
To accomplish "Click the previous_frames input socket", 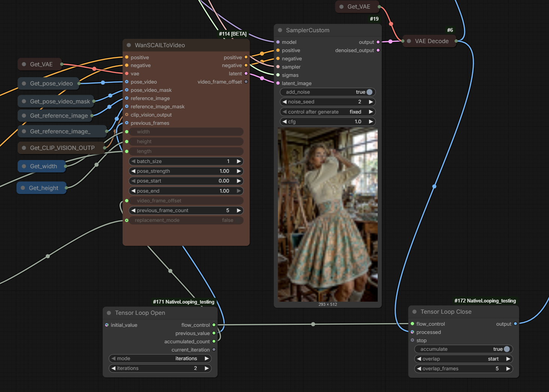I will click(127, 123).
